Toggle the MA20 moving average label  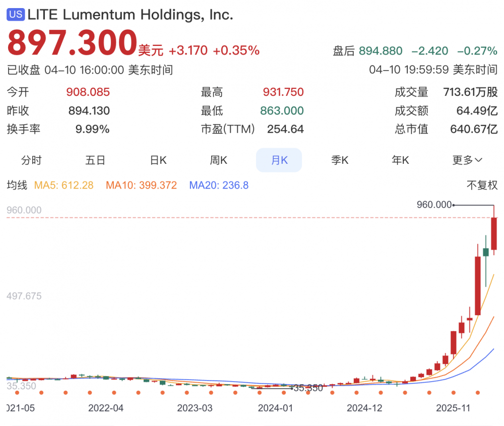[x=219, y=185]
